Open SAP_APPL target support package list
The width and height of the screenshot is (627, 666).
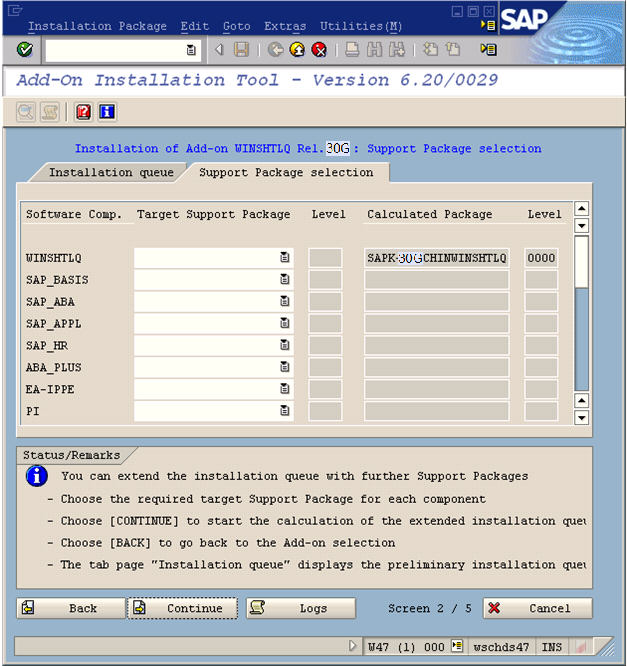pyautogui.click(x=285, y=323)
